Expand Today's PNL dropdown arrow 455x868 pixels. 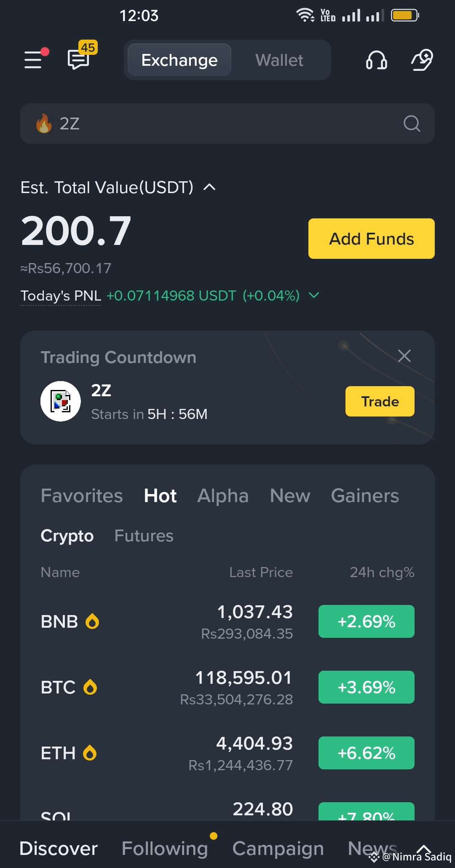coord(314,295)
